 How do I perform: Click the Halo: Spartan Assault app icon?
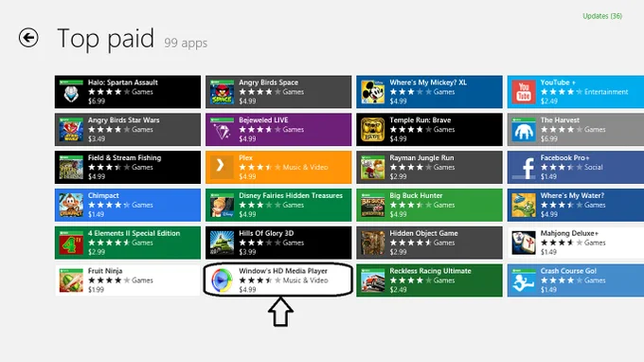pos(71,92)
